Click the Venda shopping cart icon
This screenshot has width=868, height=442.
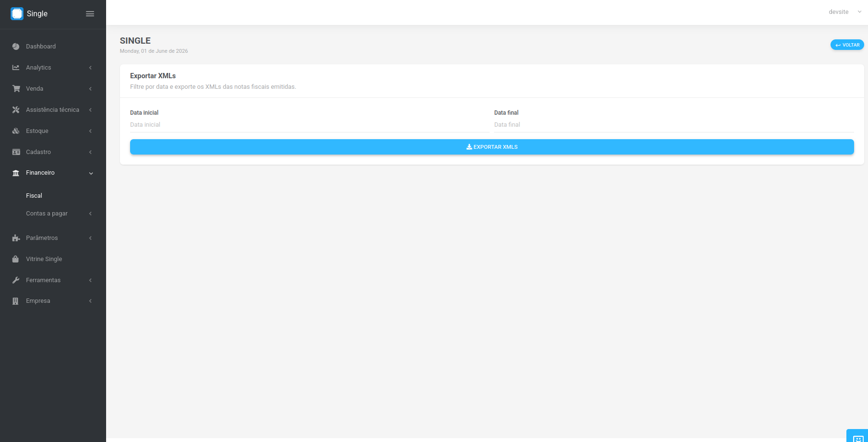coord(16,89)
